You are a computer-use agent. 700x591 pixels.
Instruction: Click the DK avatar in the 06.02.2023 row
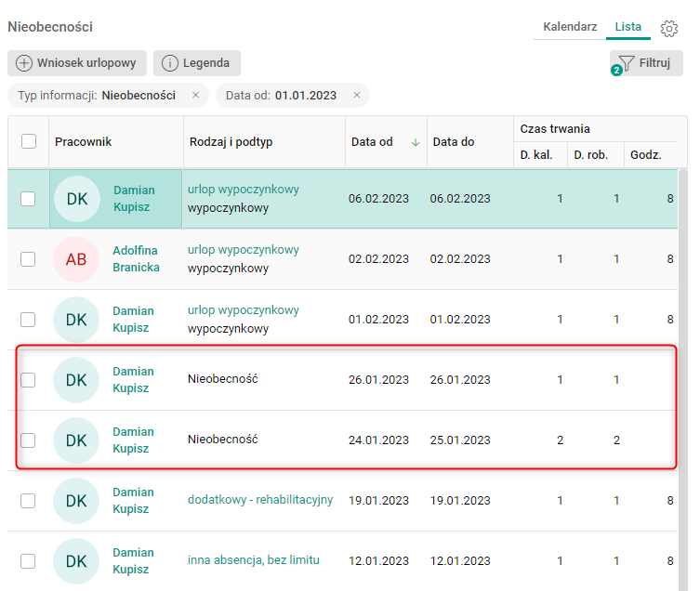[x=76, y=199]
